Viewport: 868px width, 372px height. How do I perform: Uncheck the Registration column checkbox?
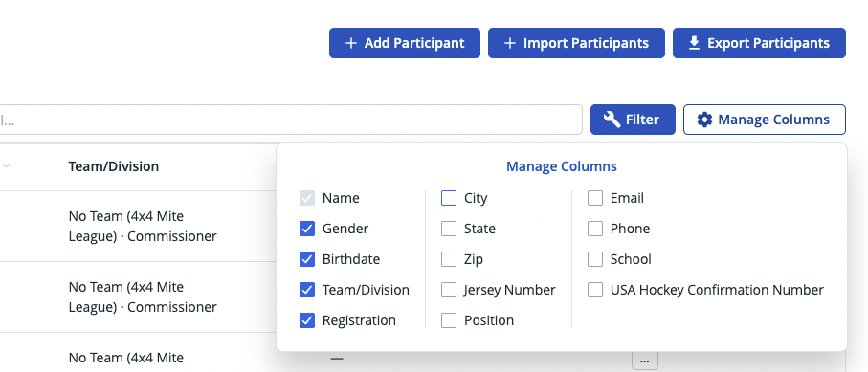[307, 320]
